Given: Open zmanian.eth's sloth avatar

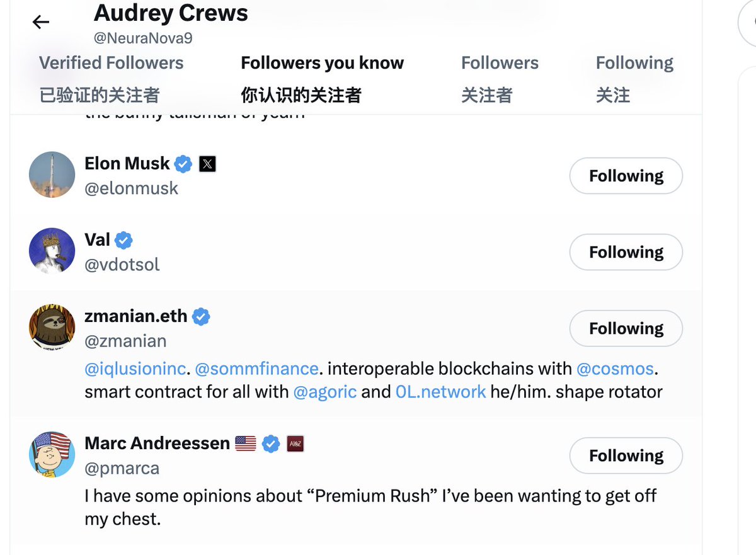Looking at the screenshot, I should tap(52, 327).
